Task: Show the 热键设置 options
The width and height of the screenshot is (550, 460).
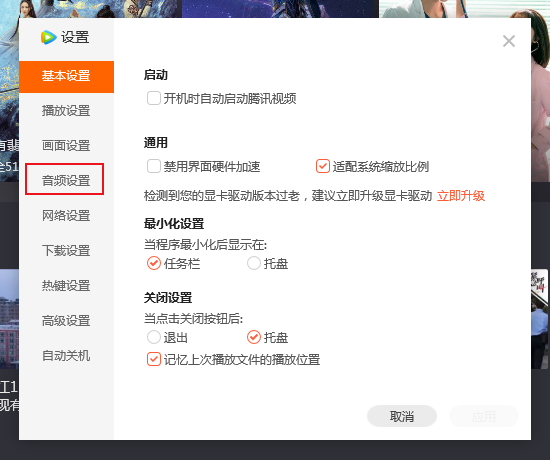Action: 66,286
